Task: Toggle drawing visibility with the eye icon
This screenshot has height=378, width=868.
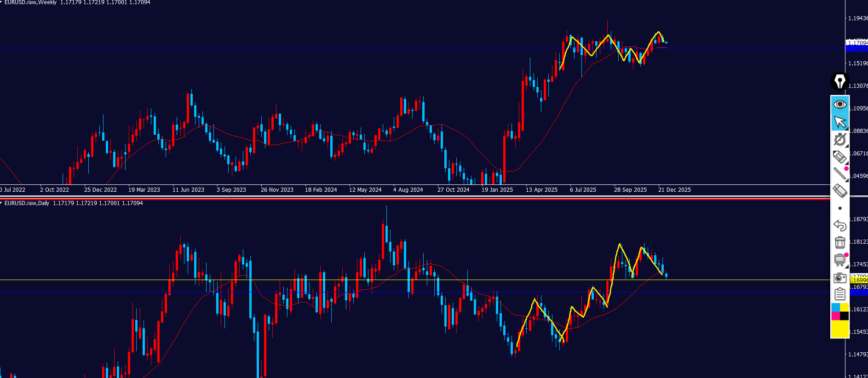Action: click(x=839, y=105)
